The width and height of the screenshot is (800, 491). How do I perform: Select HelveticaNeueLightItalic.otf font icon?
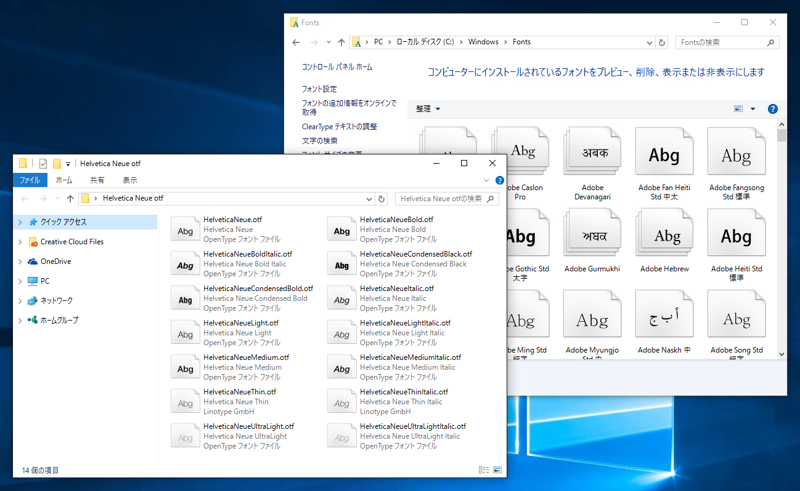[x=341, y=333]
